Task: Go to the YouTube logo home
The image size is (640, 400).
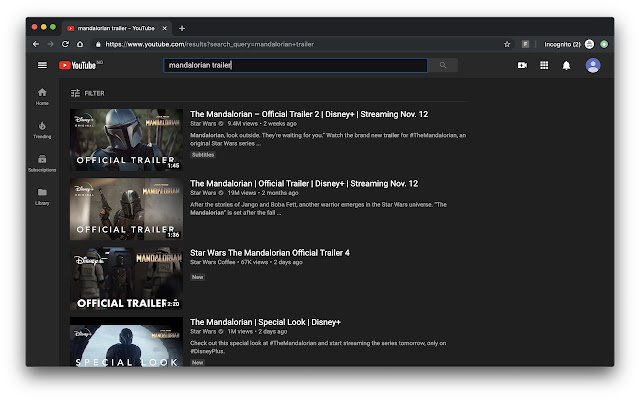Action: [x=80, y=65]
